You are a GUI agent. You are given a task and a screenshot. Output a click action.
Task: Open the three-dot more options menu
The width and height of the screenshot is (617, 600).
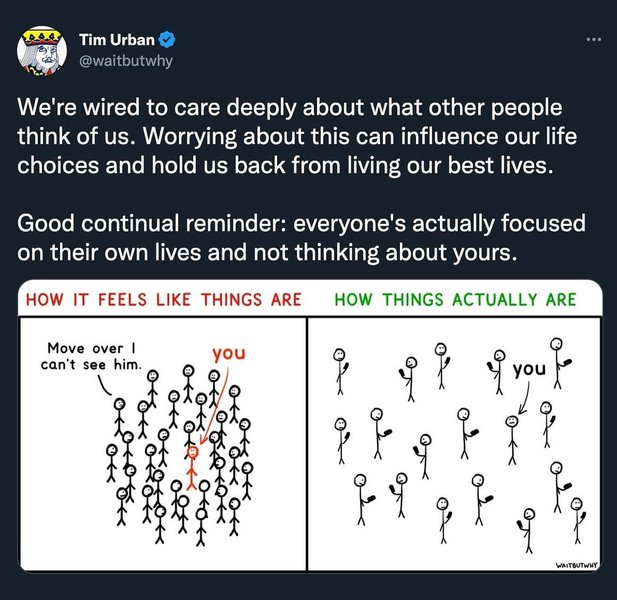(x=594, y=40)
